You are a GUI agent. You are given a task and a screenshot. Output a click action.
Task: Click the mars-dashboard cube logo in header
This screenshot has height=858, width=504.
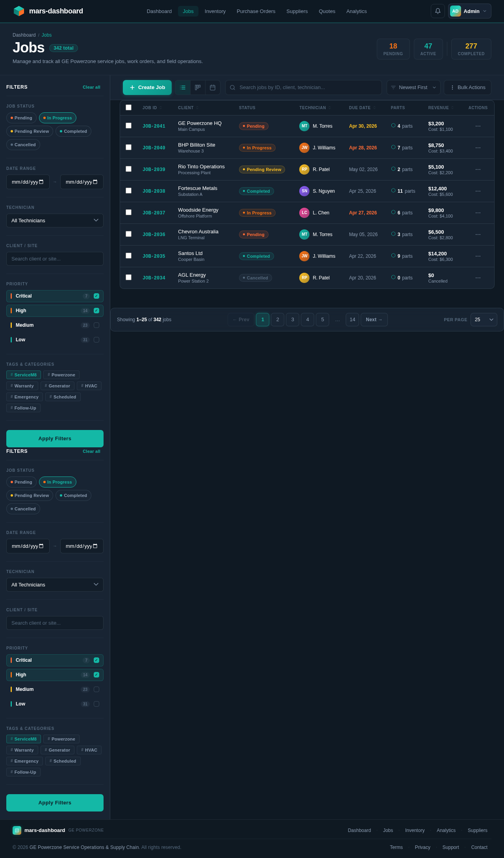point(19,11)
